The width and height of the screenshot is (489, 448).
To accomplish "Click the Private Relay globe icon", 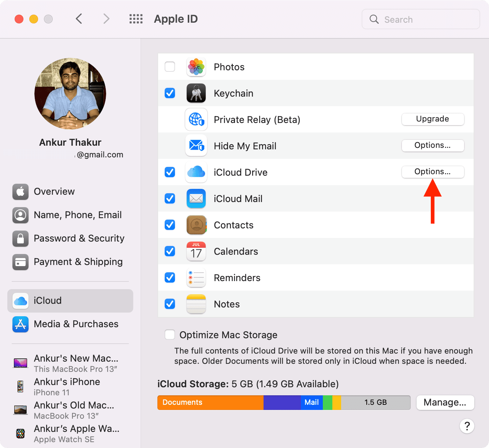I will coord(196,120).
